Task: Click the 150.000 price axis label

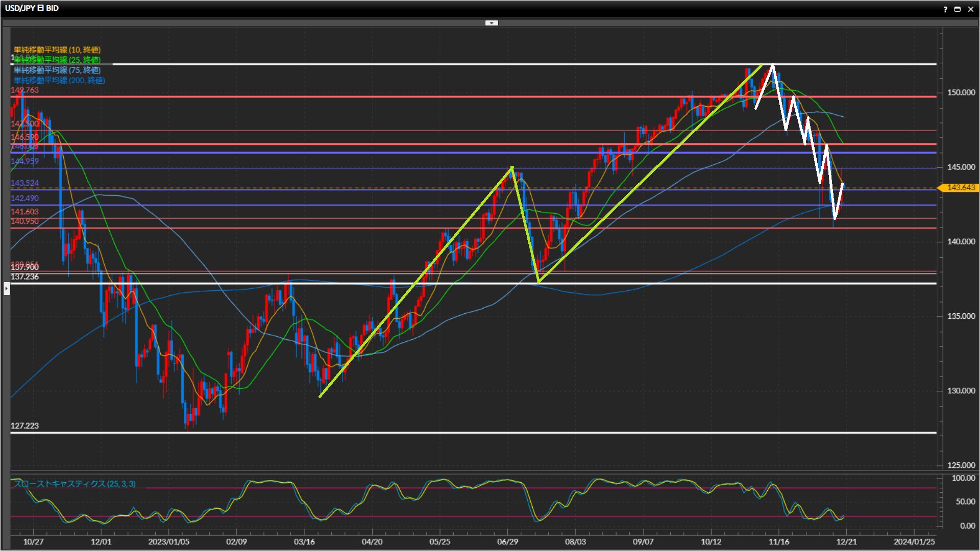Action: pyautogui.click(x=961, y=92)
